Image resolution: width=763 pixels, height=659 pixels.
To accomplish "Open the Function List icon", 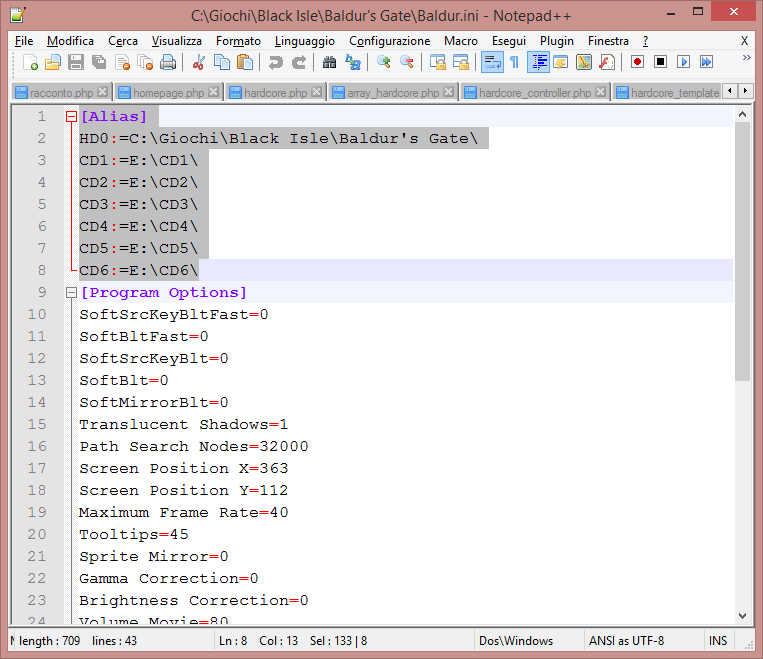I will pyautogui.click(x=606, y=62).
